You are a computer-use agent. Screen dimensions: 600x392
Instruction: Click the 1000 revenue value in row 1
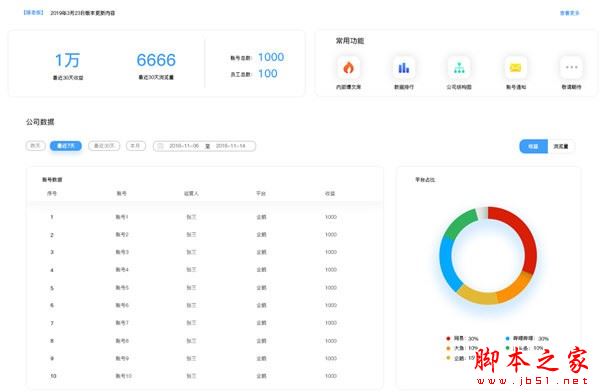[x=331, y=217]
